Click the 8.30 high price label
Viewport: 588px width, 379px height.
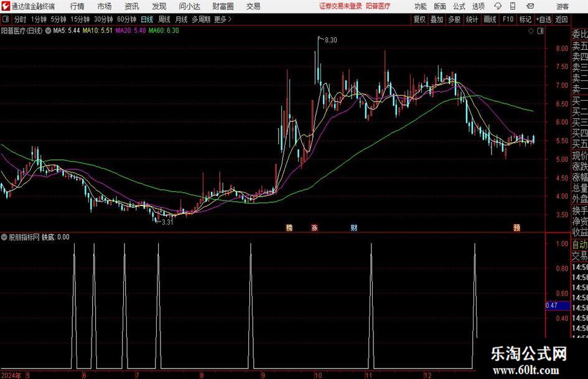pyautogui.click(x=331, y=40)
